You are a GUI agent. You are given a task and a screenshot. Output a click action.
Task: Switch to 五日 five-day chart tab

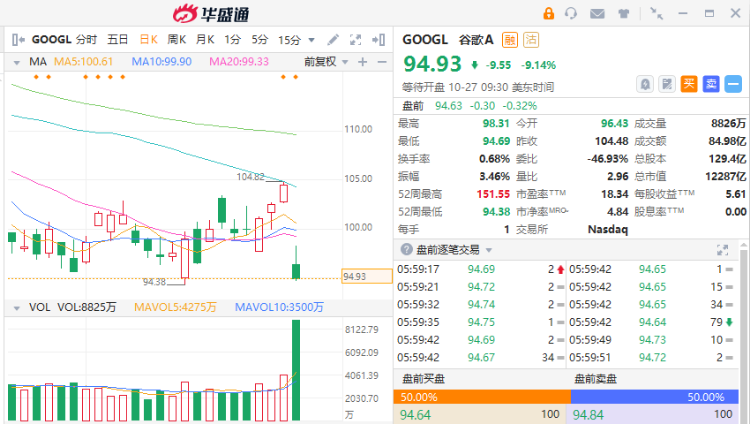[x=117, y=40]
